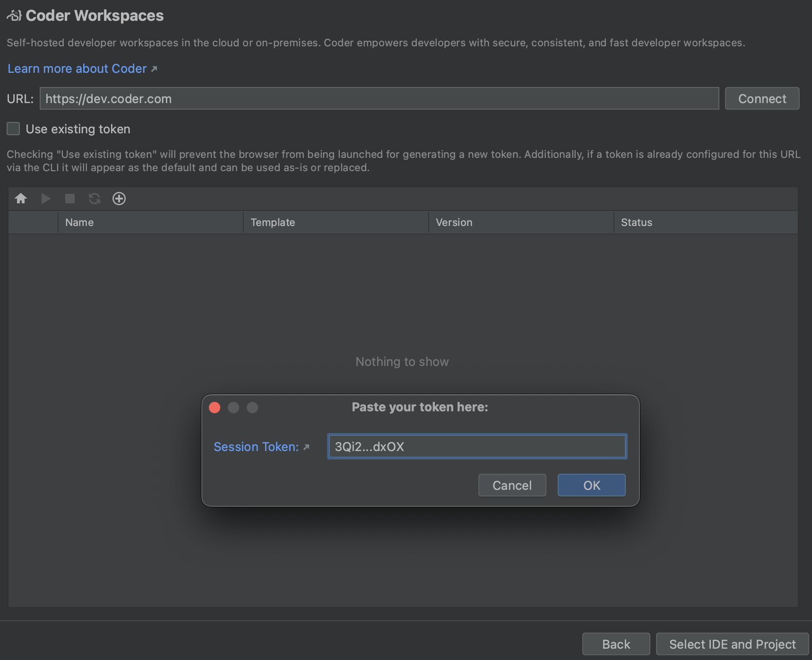The height and width of the screenshot is (660, 812).
Task: Click the 'Nothing to show' placeholder text
Action: pyautogui.click(x=402, y=362)
